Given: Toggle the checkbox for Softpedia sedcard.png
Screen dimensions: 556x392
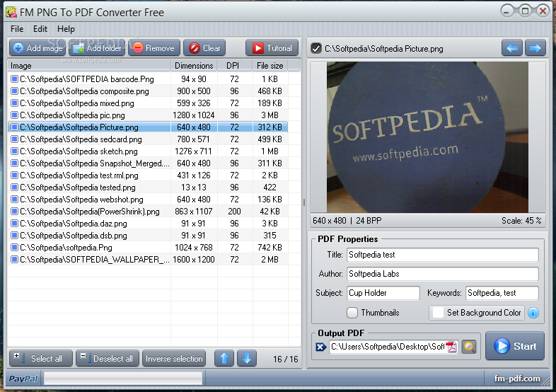Looking at the screenshot, I should point(14,139).
